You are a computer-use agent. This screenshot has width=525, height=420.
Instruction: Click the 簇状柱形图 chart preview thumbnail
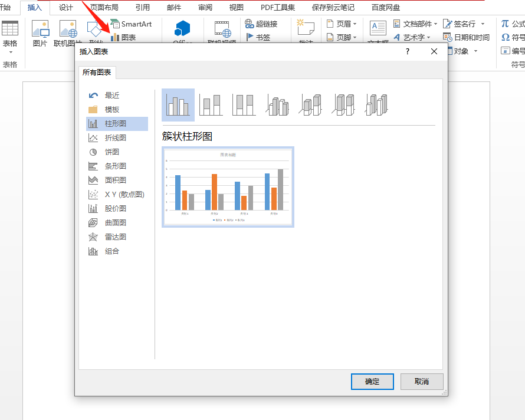tap(227, 187)
